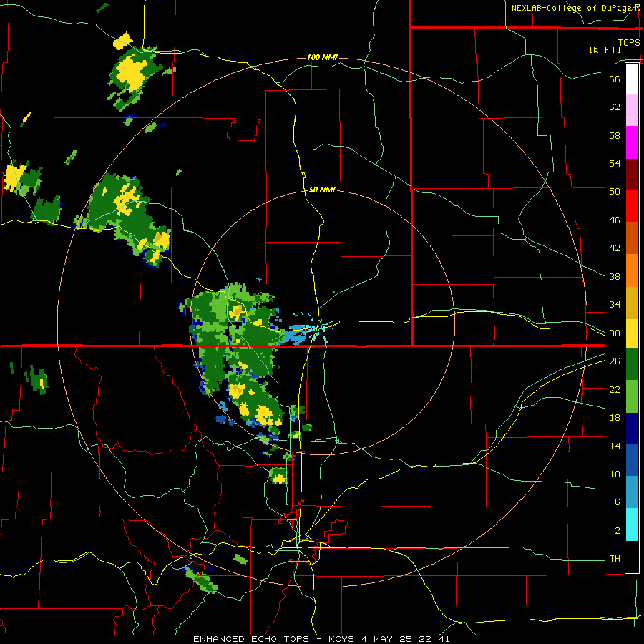This screenshot has width=644, height=644.
Task: Click the 6 legend value label
Action: coord(618,502)
